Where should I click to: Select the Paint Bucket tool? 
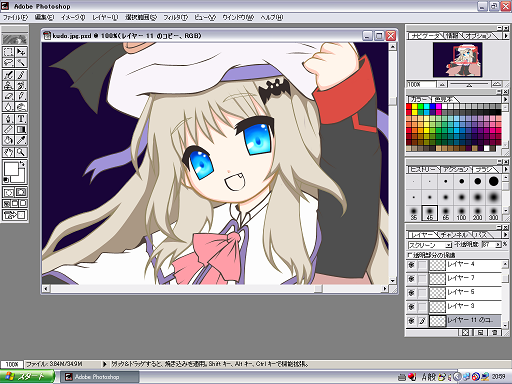9,140
